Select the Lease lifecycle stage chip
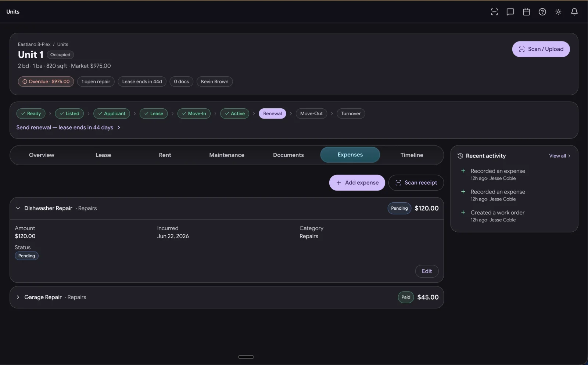 point(154,113)
